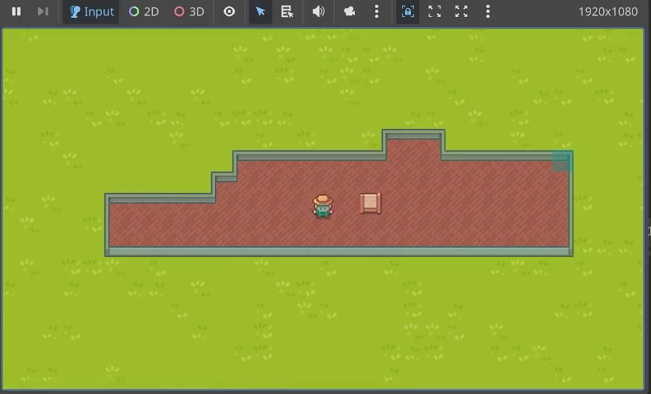Click the teal highlighted corner tile

pyautogui.click(x=562, y=161)
